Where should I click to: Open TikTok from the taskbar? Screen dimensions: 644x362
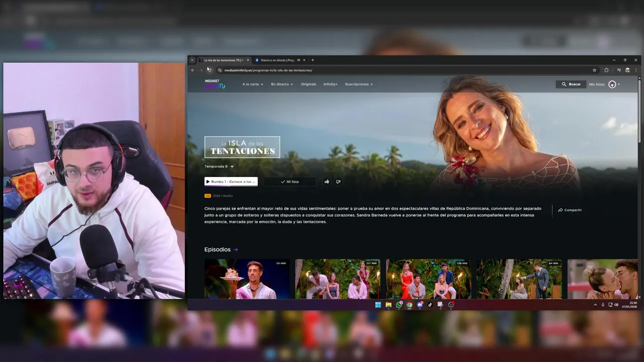pos(430,305)
